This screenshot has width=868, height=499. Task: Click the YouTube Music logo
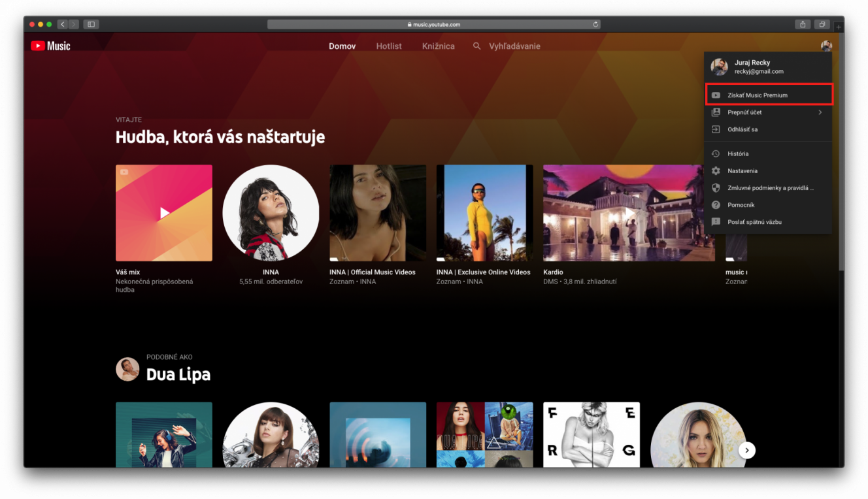click(50, 46)
